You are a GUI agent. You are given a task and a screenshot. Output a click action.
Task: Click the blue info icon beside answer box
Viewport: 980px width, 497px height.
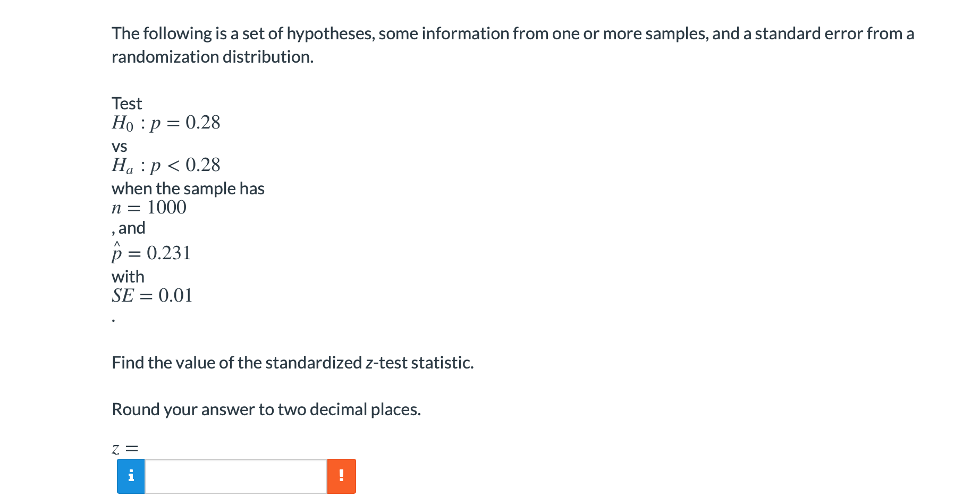click(131, 476)
